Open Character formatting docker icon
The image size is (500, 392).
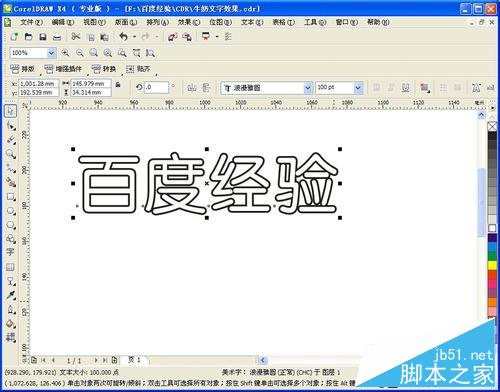click(476, 88)
